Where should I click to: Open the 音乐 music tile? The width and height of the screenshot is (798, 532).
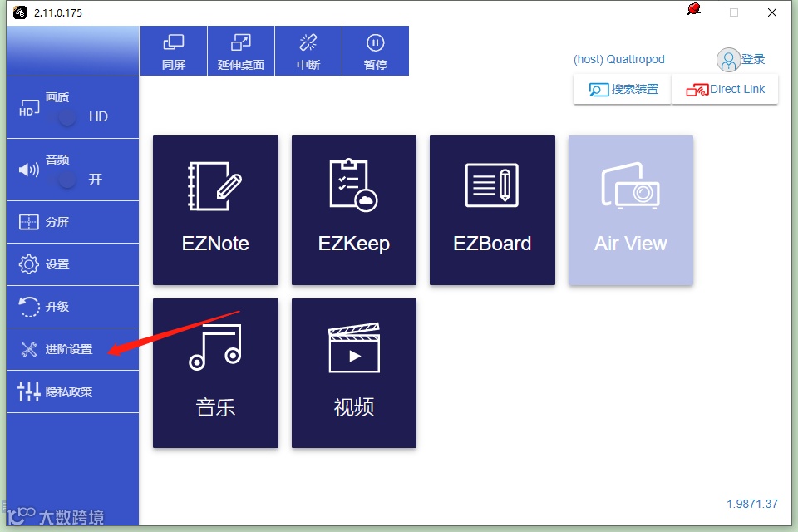click(216, 373)
